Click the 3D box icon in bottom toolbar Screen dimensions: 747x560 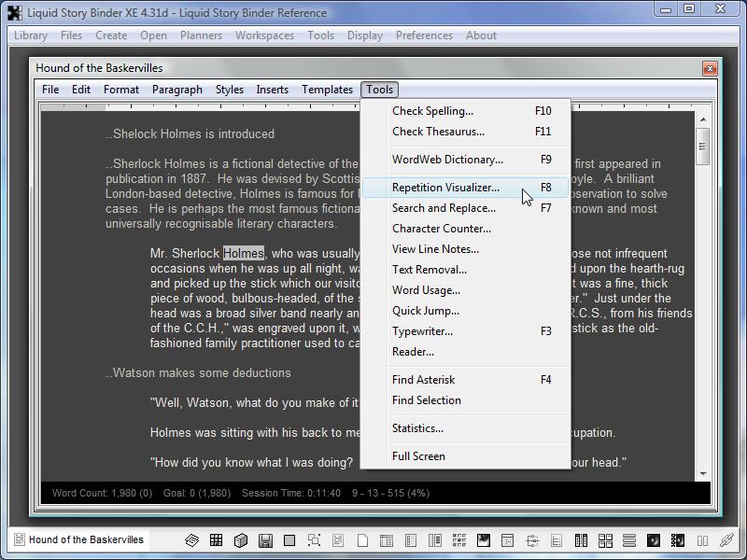click(x=240, y=540)
